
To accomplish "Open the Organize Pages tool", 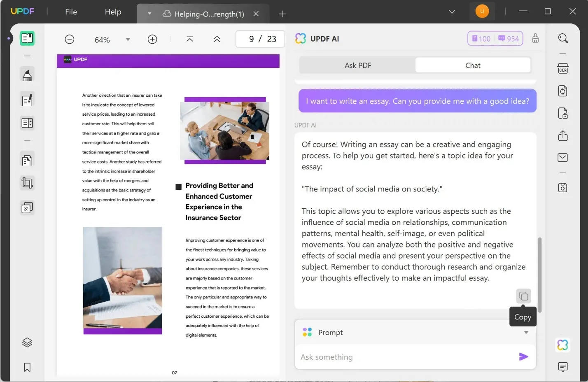I will pyautogui.click(x=27, y=160).
